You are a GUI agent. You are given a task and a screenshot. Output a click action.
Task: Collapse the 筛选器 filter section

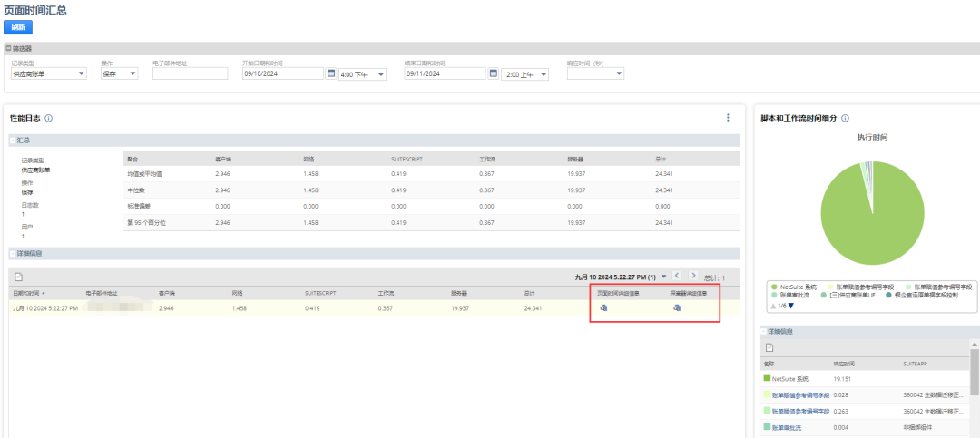tap(8, 48)
